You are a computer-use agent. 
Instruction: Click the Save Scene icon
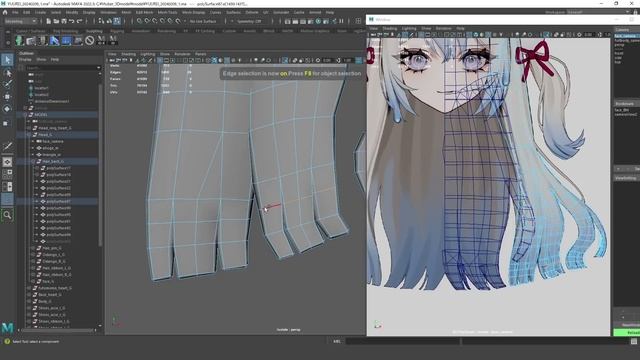click(x=64, y=21)
